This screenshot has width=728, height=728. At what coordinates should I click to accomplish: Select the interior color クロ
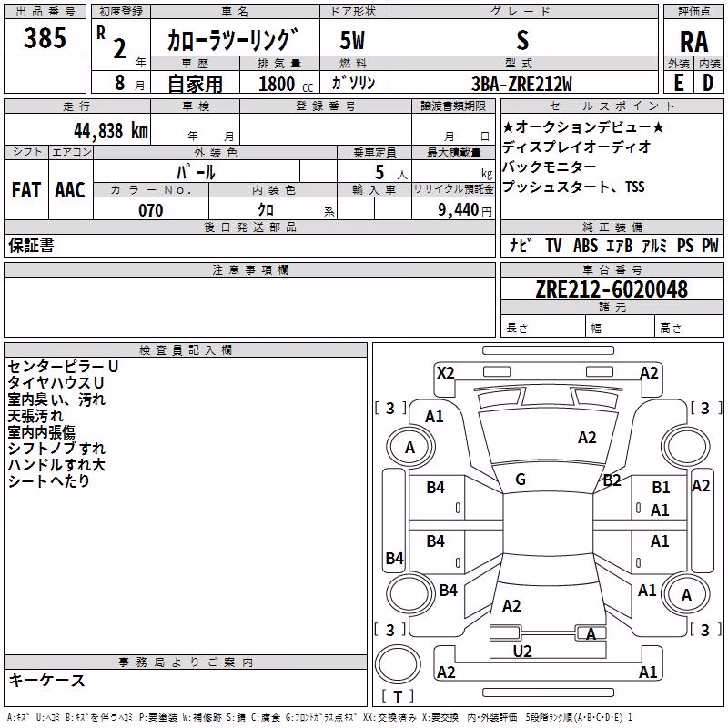point(266,210)
